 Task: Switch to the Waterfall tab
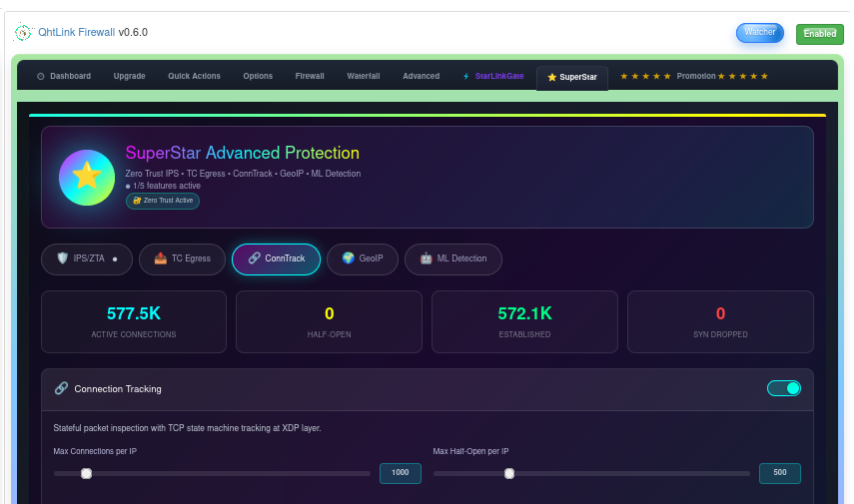point(364,76)
